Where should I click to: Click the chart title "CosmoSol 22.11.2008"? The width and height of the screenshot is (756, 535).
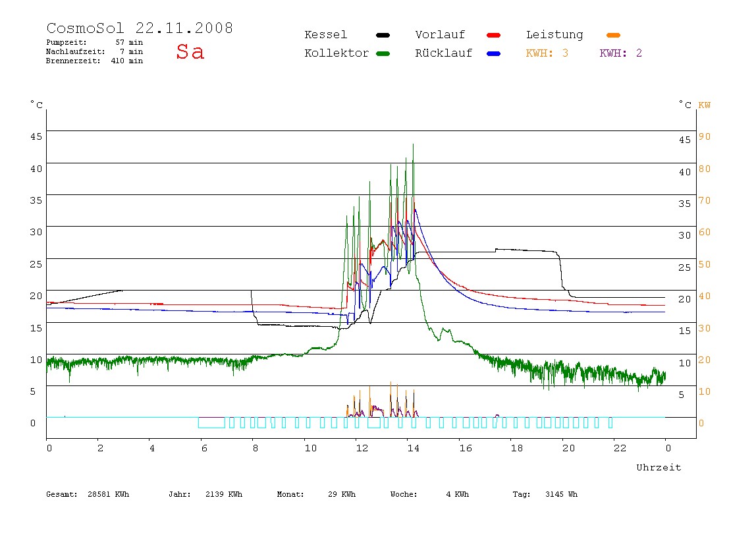(x=140, y=28)
